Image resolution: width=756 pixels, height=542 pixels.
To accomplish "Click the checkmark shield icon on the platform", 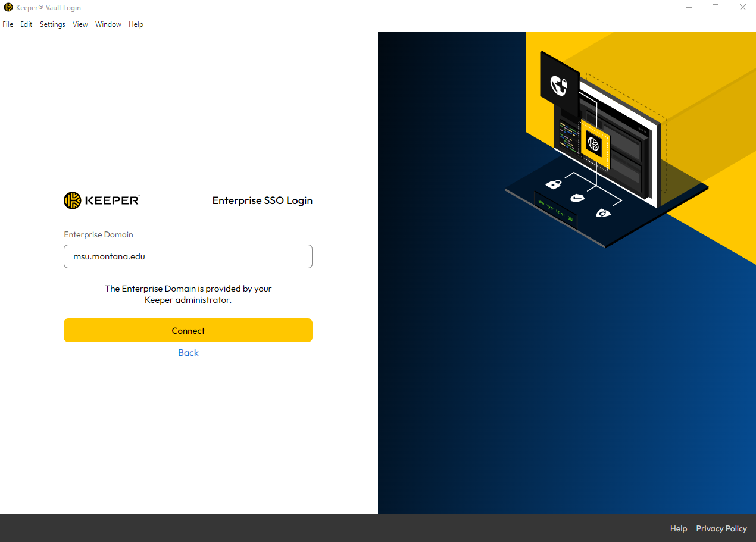I will 577,198.
